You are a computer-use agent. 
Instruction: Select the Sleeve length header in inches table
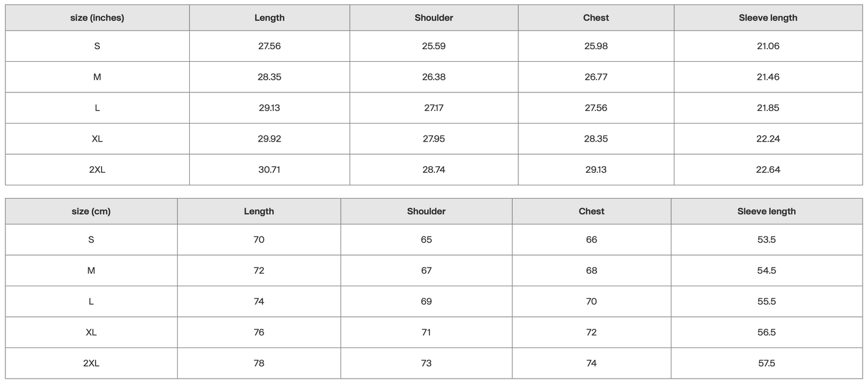coord(768,18)
